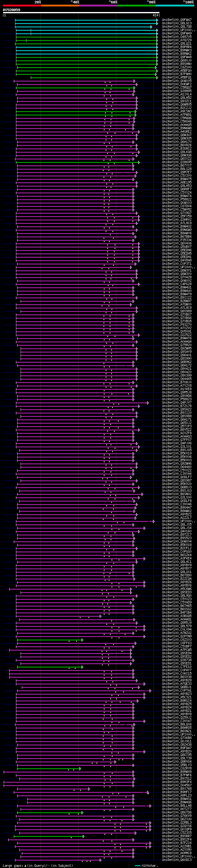
Task: Click the green alignment bar for UniRef100_Q38695
Action: (x=78, y=162)
